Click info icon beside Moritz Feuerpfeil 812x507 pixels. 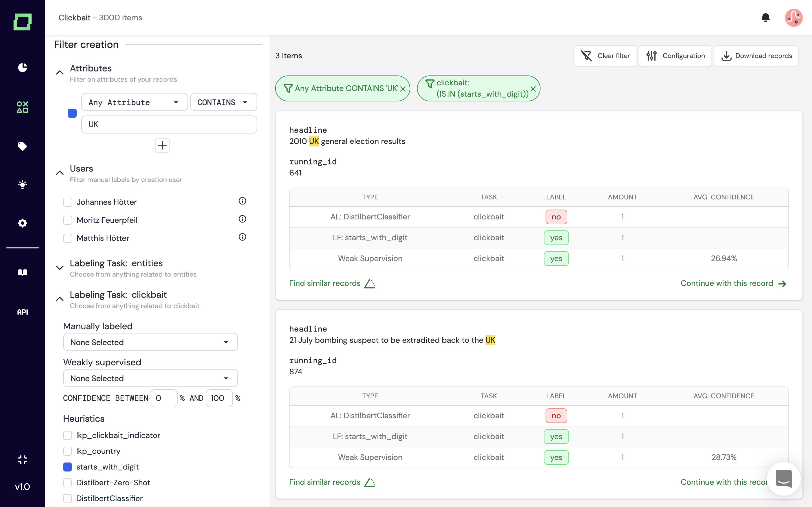coord(242,219)
